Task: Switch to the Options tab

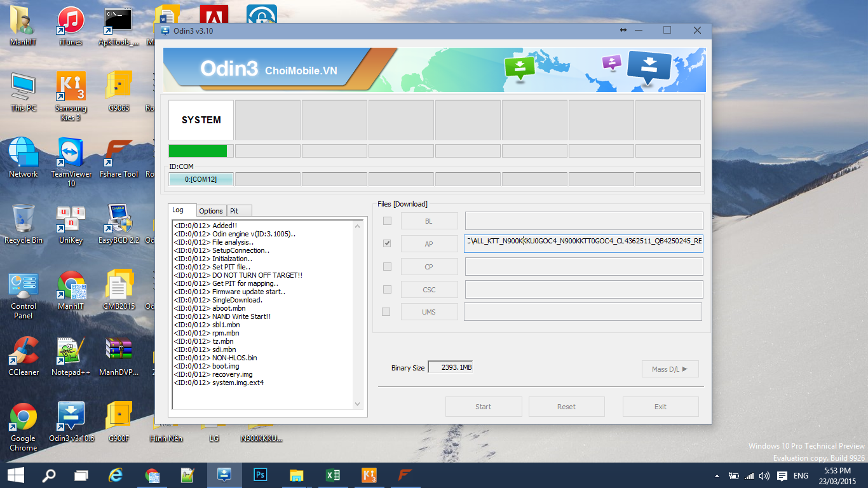Action: click(211, 210)
